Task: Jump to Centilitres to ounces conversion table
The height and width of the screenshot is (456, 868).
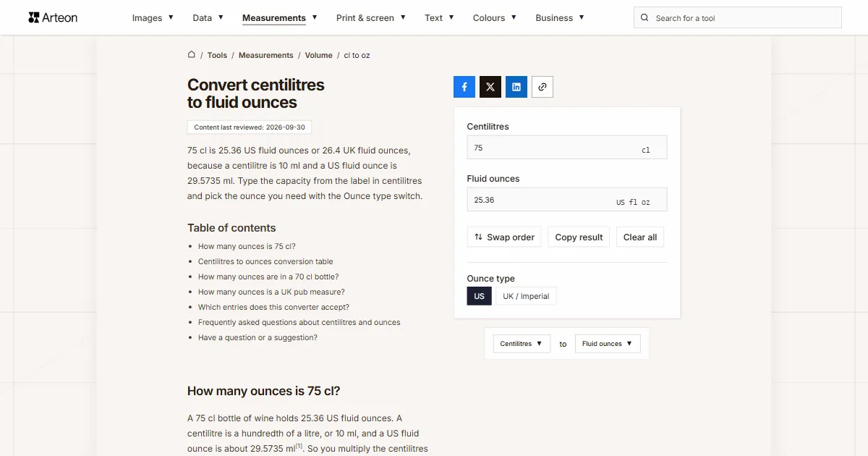Action: click(x=265, y=261)
